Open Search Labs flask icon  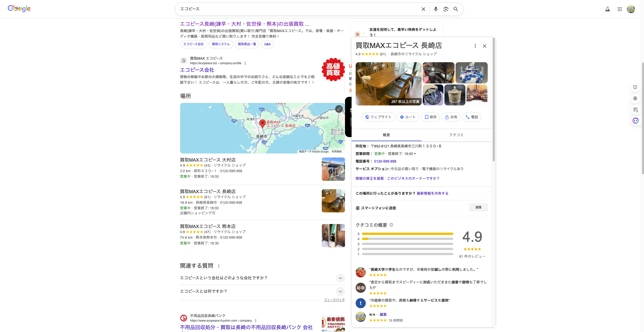tap(607, 9)
